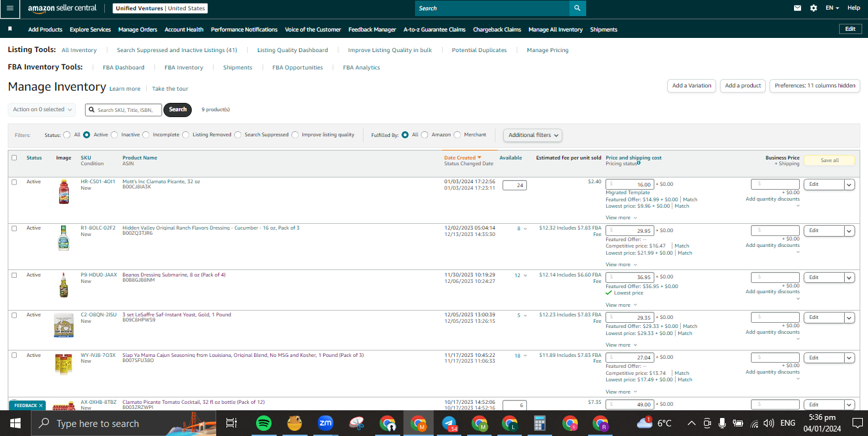Click the Mott's Clamato Picante product image
Image resolution: width=868 pixels, height=436 pixels.
click(63, 192)
